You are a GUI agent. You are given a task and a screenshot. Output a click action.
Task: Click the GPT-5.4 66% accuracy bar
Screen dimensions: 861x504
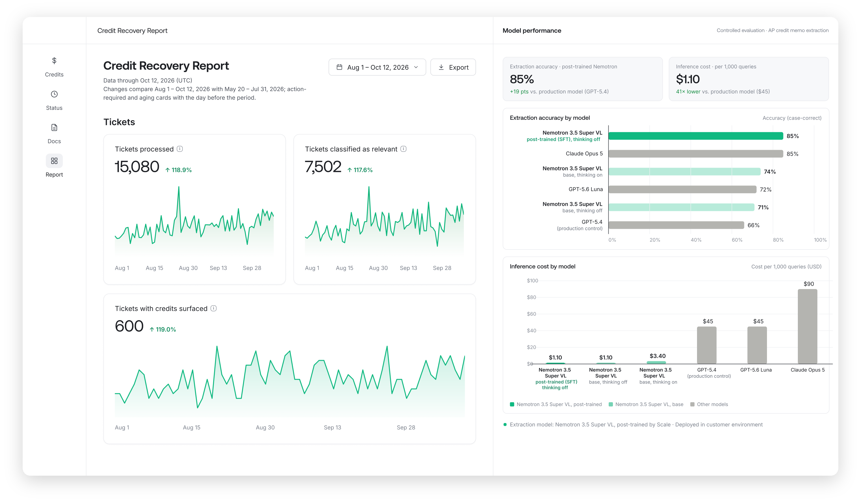click(676, 225)
